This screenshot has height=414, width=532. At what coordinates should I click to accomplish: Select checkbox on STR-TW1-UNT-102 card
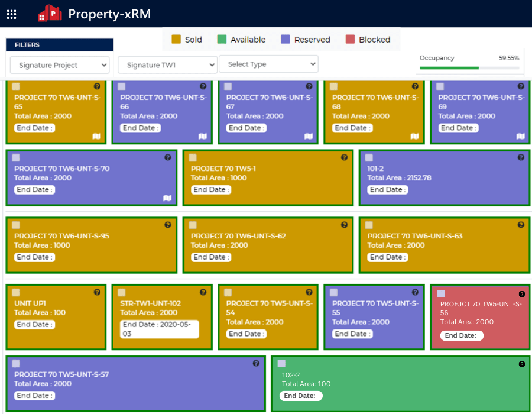pyautogui.click(x=121, y=292)
